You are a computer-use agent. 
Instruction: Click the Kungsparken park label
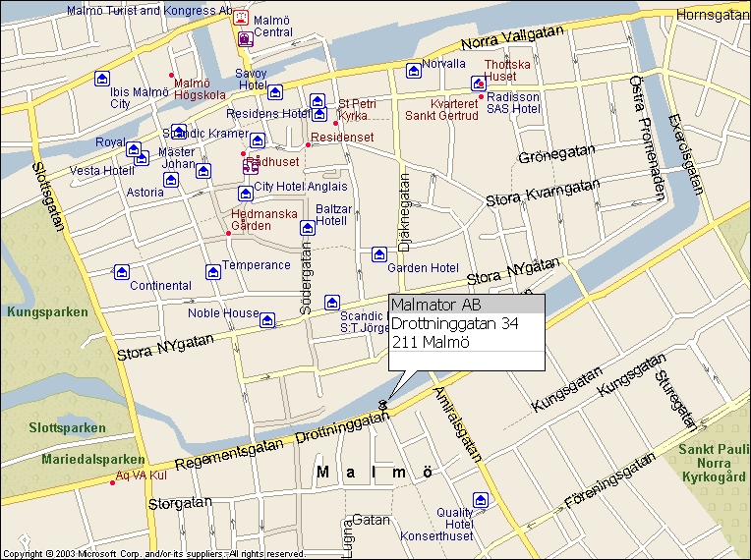tap(47, 312)
